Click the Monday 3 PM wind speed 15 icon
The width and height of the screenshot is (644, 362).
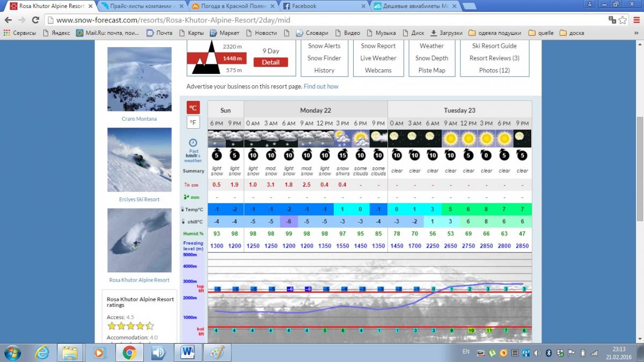click(342, 155)
